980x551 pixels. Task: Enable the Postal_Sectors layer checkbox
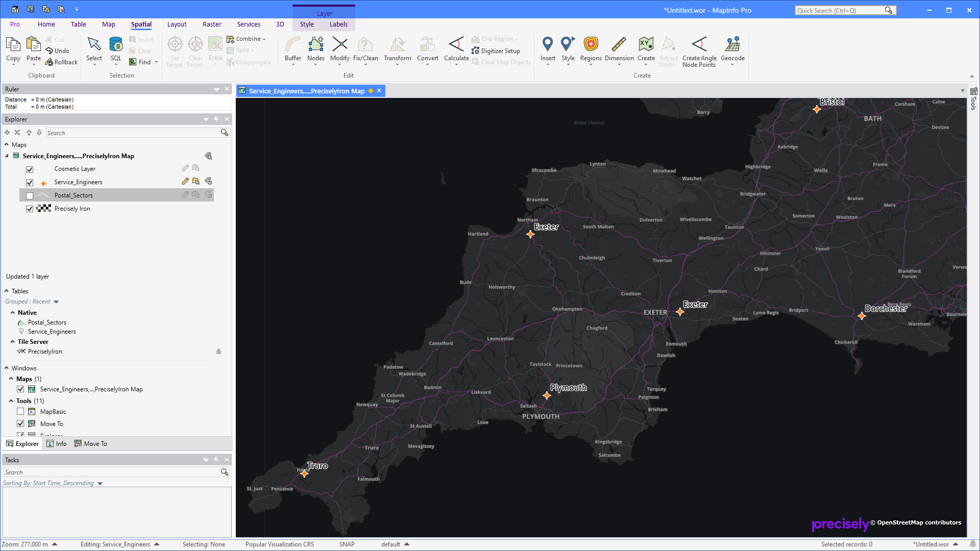30,196
